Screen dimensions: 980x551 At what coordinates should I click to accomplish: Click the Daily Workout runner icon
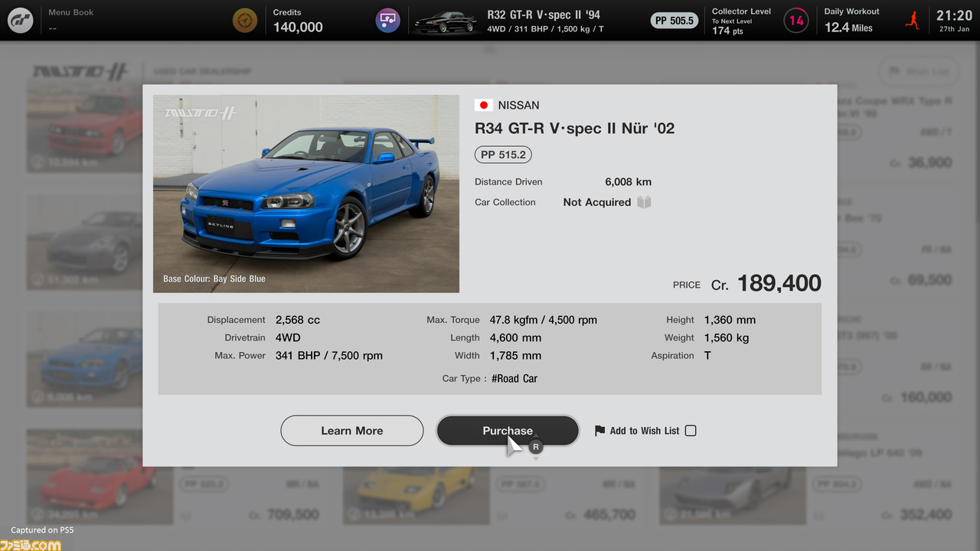(912, 21)
